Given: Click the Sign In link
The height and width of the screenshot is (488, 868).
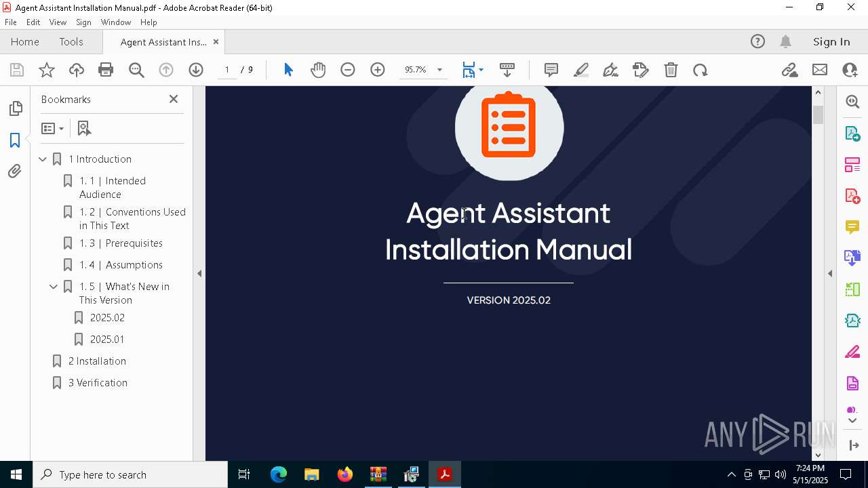Looking at the screenshot, I should click(831, 41).
